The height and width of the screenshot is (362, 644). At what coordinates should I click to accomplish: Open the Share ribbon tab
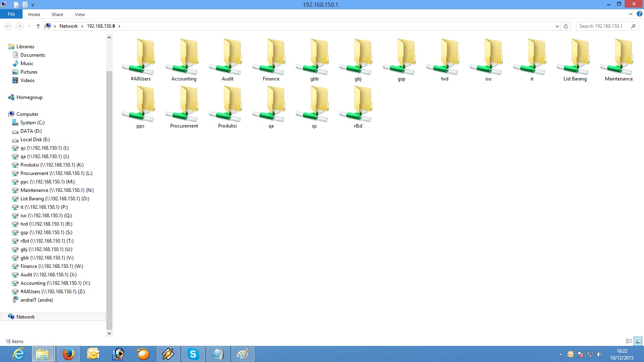point(57,14)
